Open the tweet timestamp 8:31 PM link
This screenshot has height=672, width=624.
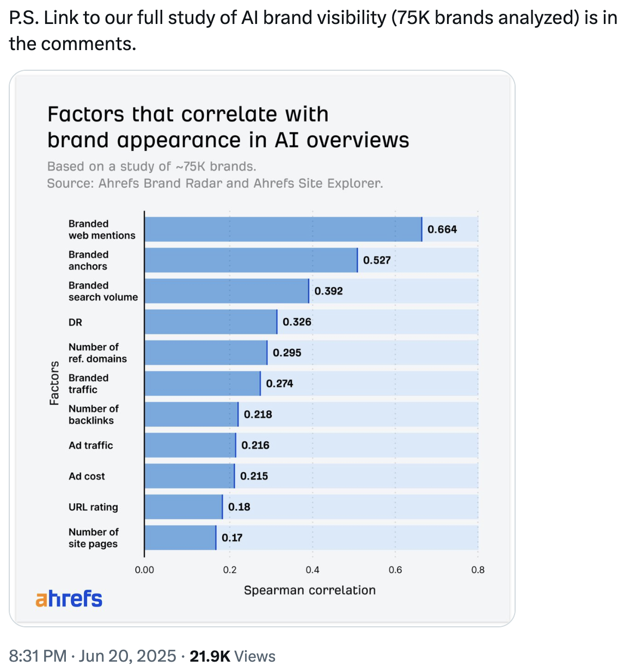coord(93,656)
